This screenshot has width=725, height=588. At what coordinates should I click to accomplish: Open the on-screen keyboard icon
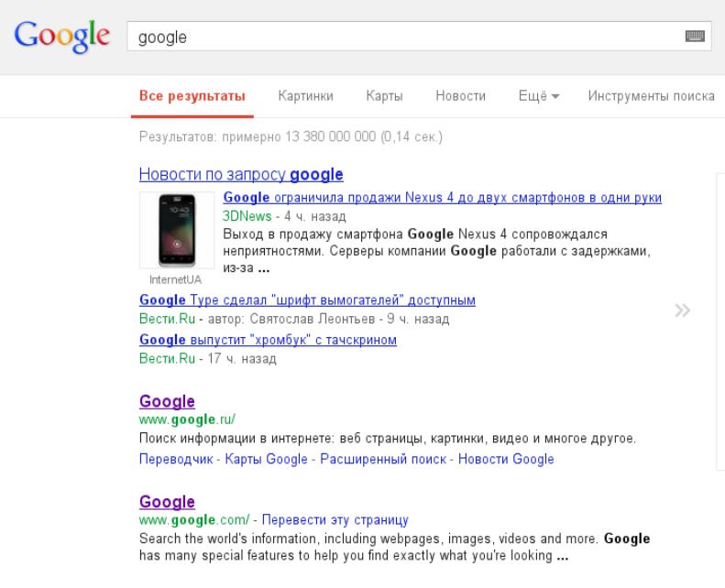pyautogui.click(x=695, y=36)
